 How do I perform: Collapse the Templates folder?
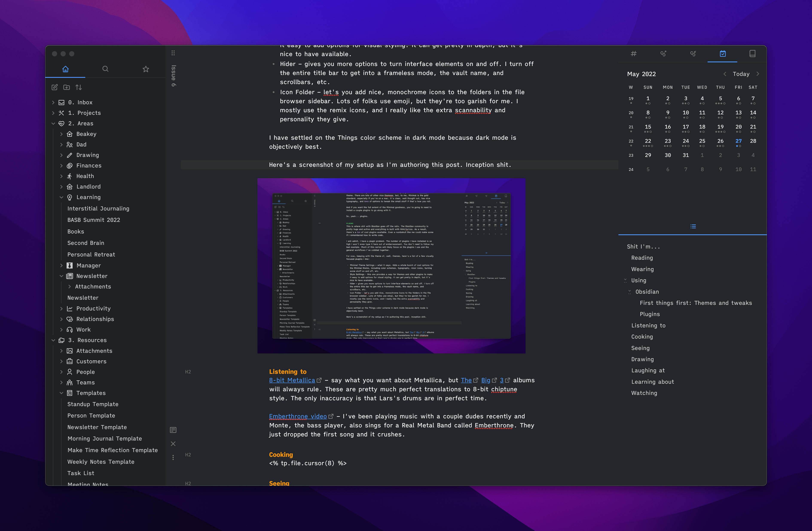click(61, 393)
